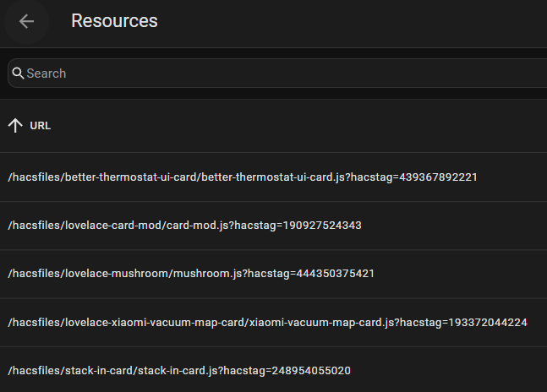547x392 pixels.
Task: Click the Resources page title
Action: 114,21
